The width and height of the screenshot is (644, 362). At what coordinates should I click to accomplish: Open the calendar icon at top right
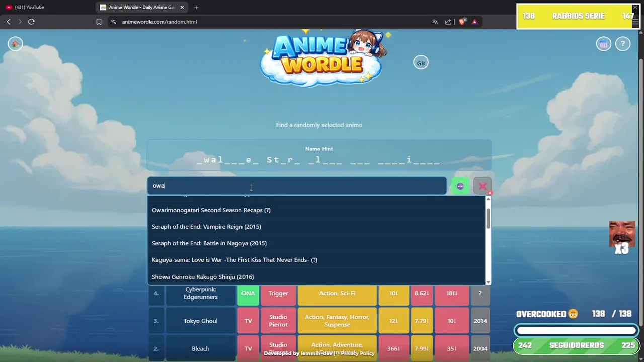[603, 44]
